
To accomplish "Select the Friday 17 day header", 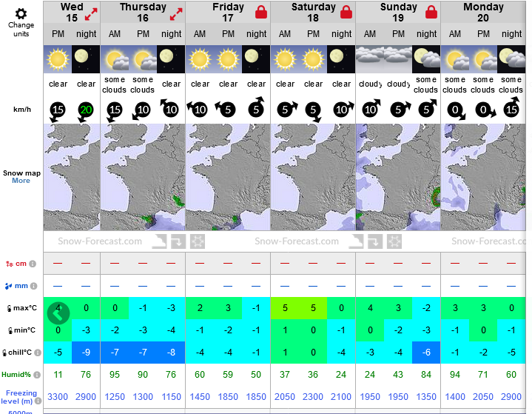I will [228, 13].
